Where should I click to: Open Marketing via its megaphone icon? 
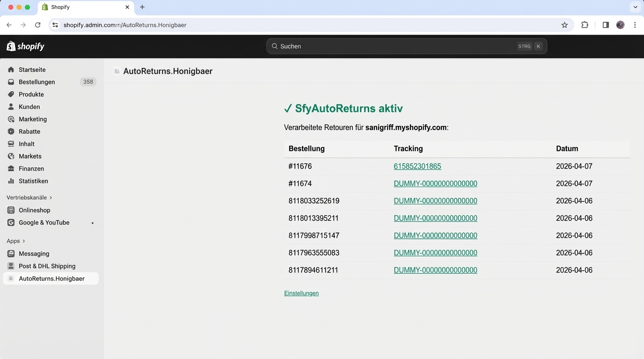[11, 119]
